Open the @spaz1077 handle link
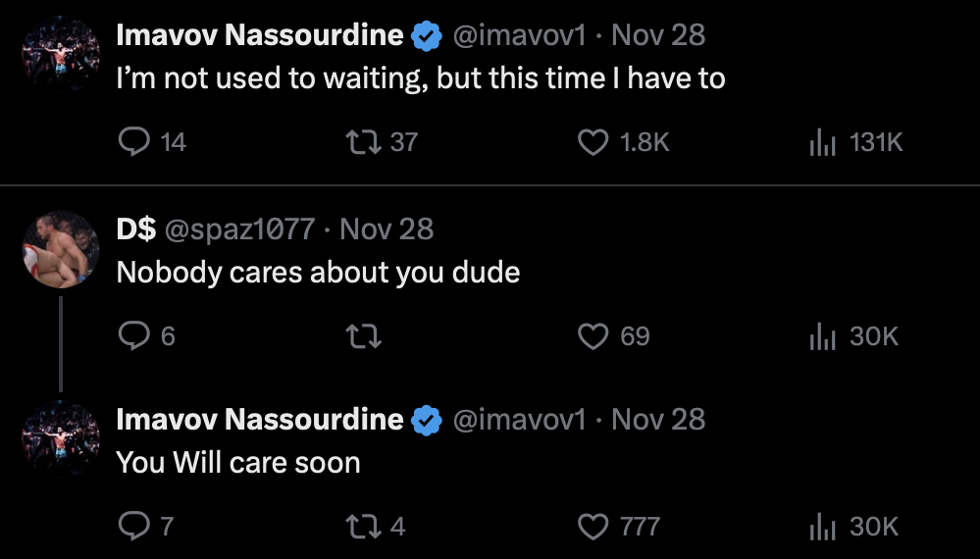Screen dimensions: 980x559 pos(239,230)
